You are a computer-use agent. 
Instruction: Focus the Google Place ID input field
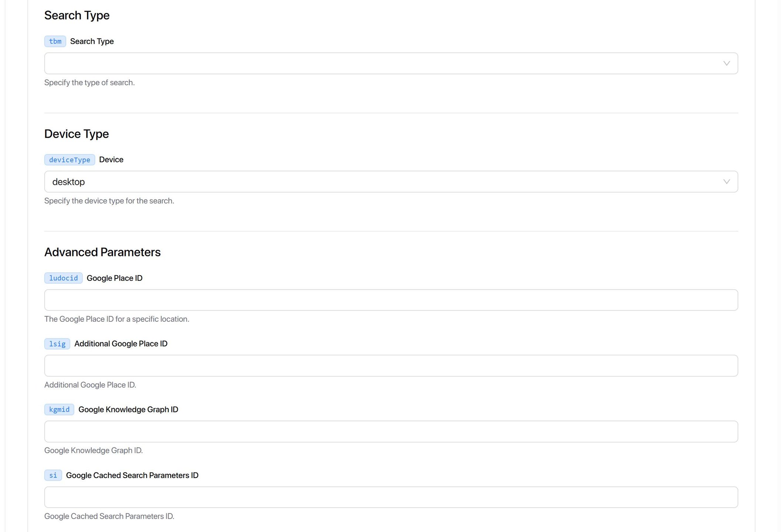391,300
